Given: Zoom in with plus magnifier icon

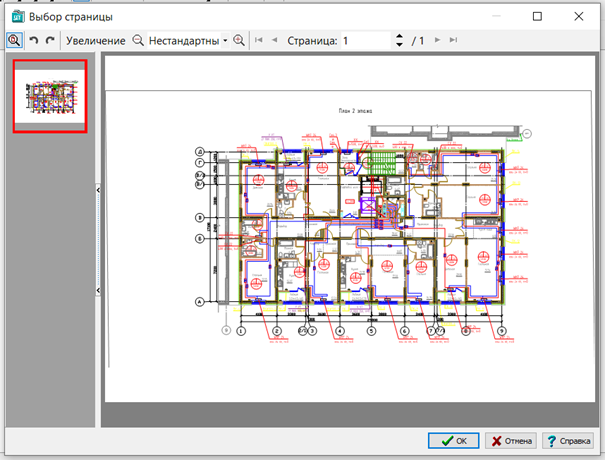Looking at the screenshot, I should (239, 40).
